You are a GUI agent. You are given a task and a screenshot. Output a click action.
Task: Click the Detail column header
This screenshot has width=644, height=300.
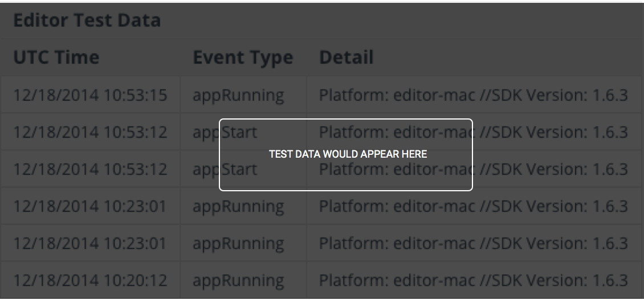point(347,57)
